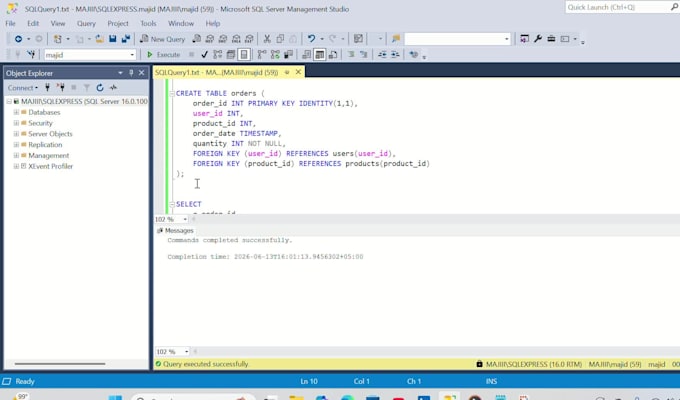Open the View menu
This screenshot has height=400, width=680.
coord(58,23)
